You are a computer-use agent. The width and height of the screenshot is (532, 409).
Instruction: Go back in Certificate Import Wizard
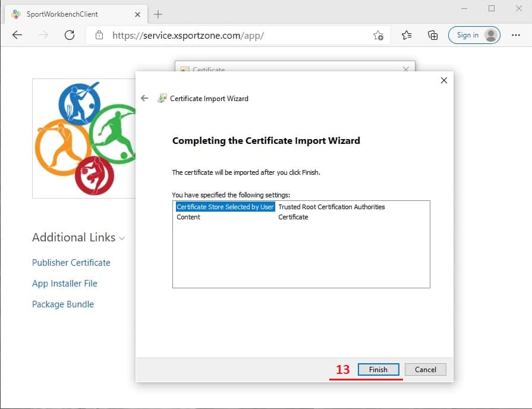coord(144,98)
